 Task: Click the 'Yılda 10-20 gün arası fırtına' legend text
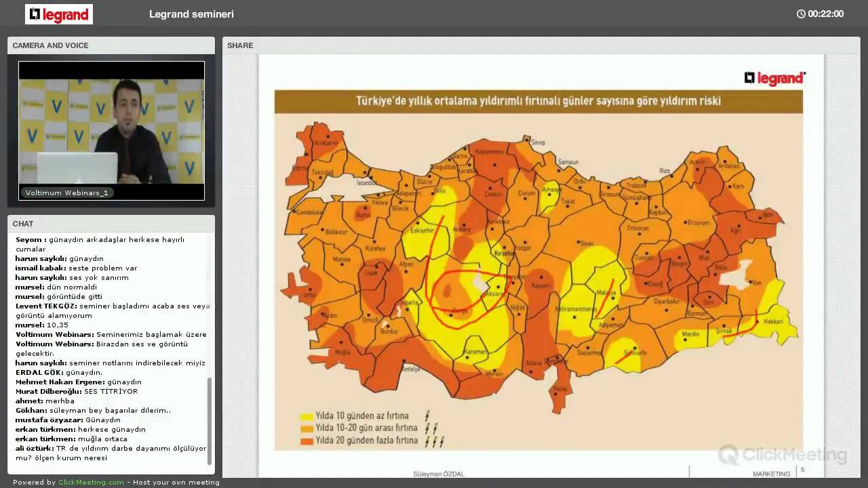click(366, 428)
